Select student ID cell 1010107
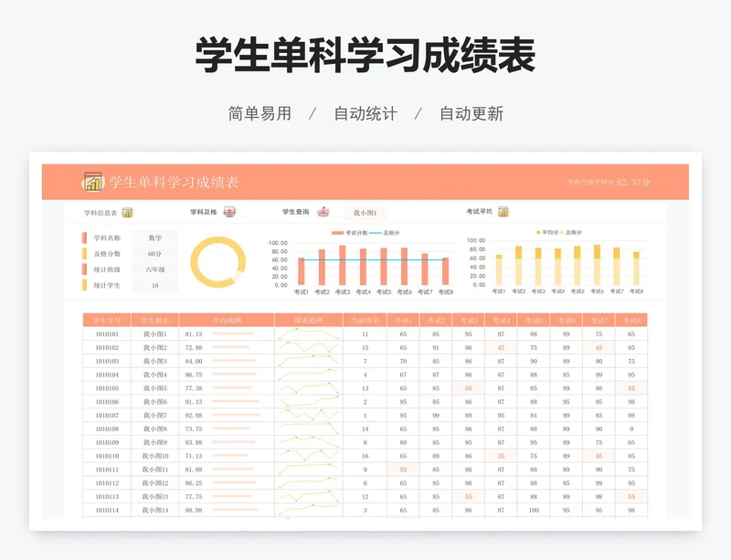 click(107, 415)
